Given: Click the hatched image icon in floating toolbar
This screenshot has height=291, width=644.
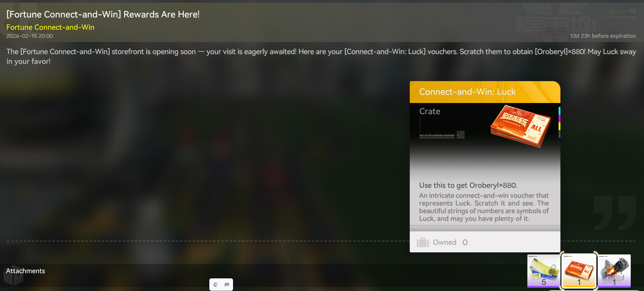Looking at the screenshot, I should pos(227,285).
